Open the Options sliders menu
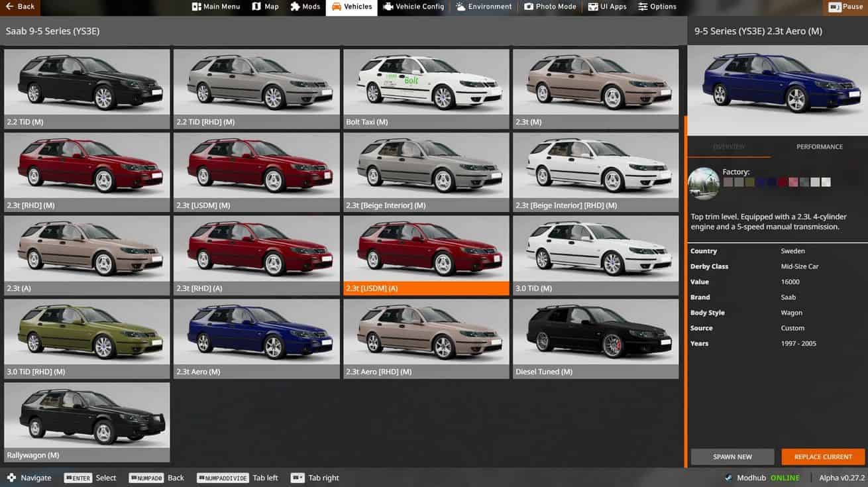This screenshot has width=868, height=487. point(657,7)
